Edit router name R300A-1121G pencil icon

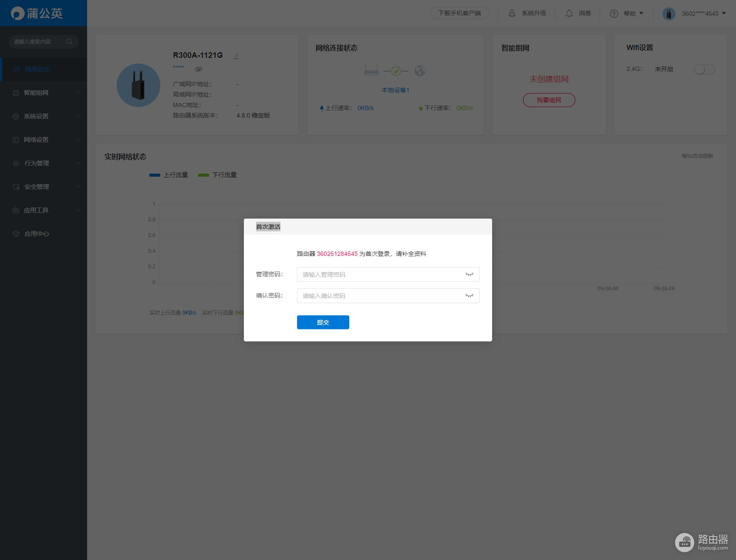[x=236, y=56]
